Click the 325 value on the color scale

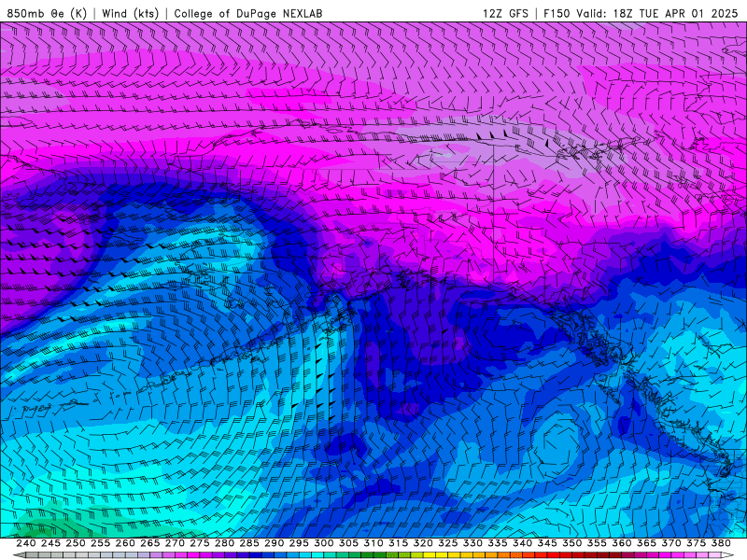point(448,543)
